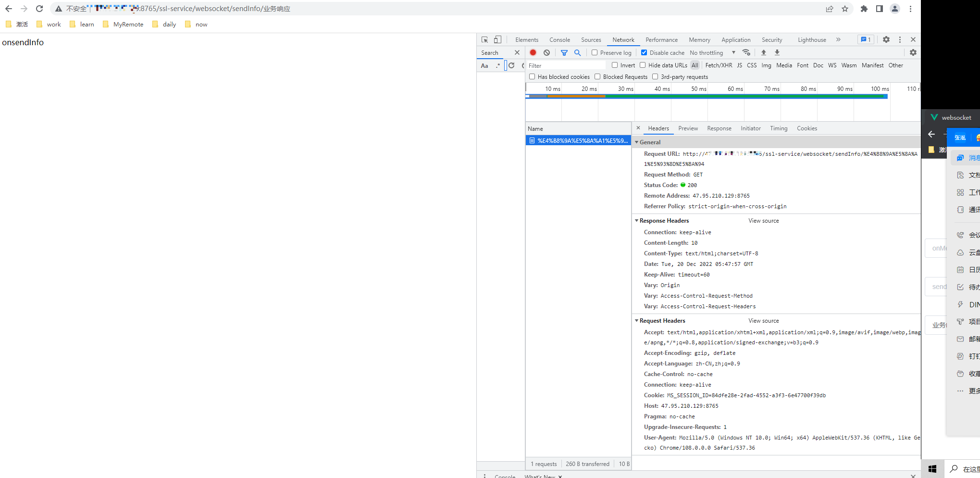The width and height of the screenshot is (980, 478).
Task: Toggle the network filter funnel icon
Action: click(564, 52)
